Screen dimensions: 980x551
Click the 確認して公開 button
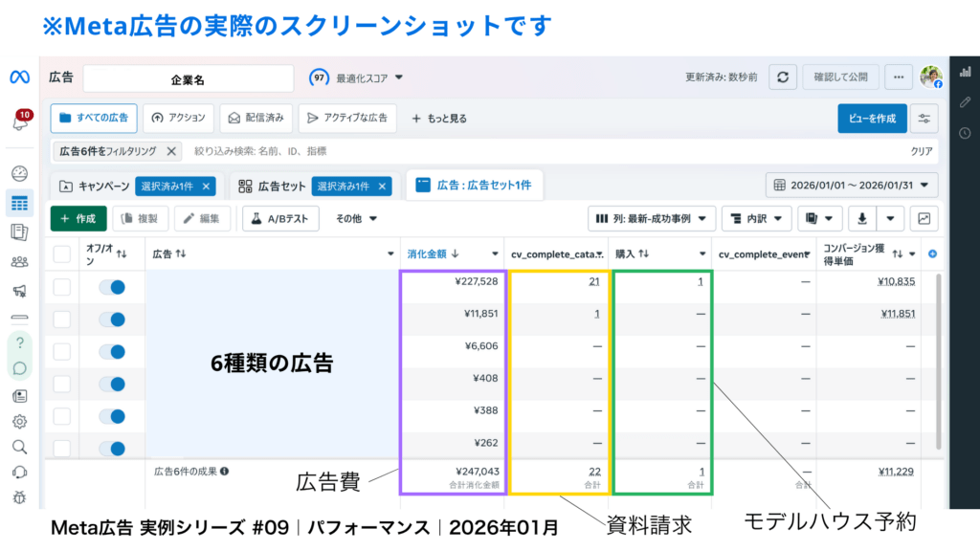coord(840,77)
